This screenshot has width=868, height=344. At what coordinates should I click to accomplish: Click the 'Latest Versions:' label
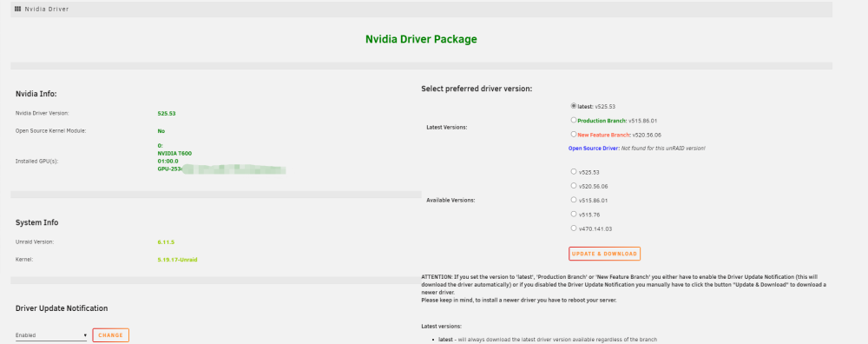(447, 128)
